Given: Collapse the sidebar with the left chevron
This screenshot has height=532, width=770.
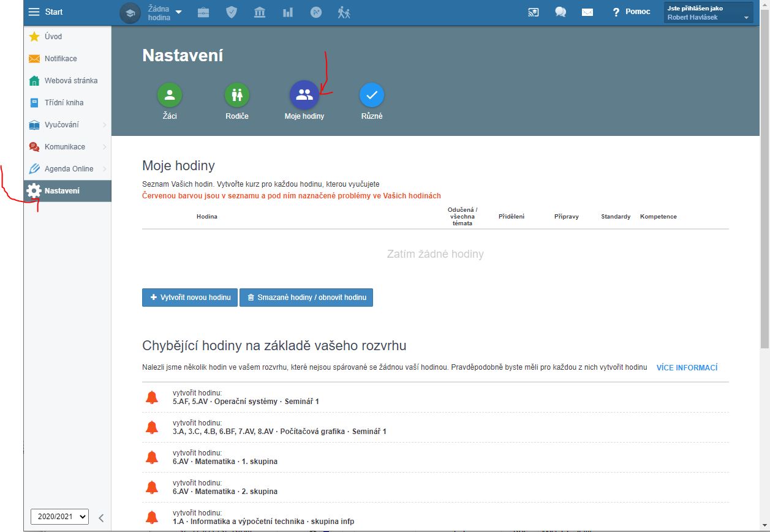Looking at the screenshot, I should [101, 518].
